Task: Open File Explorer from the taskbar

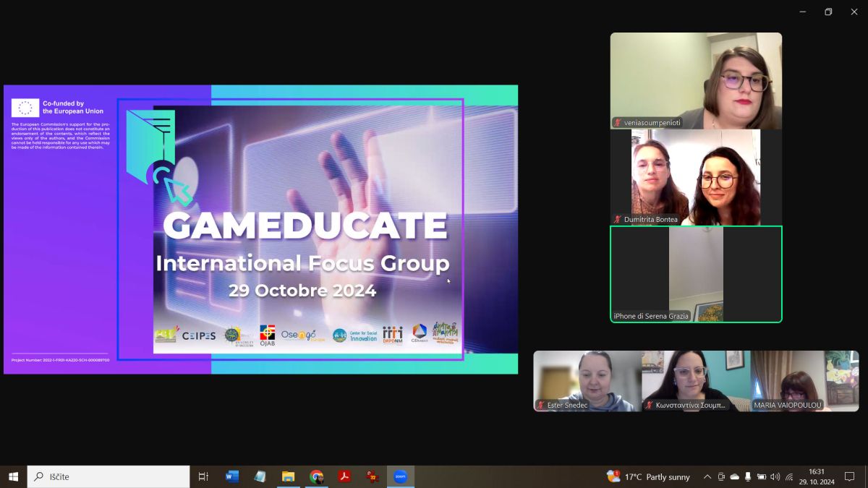Action: 289,476
